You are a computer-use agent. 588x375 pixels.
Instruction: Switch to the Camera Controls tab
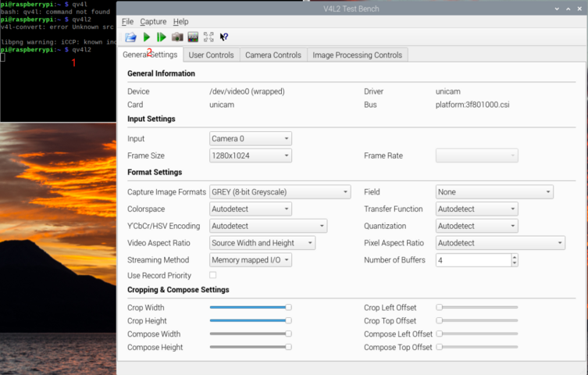click(x=273, y=55)
